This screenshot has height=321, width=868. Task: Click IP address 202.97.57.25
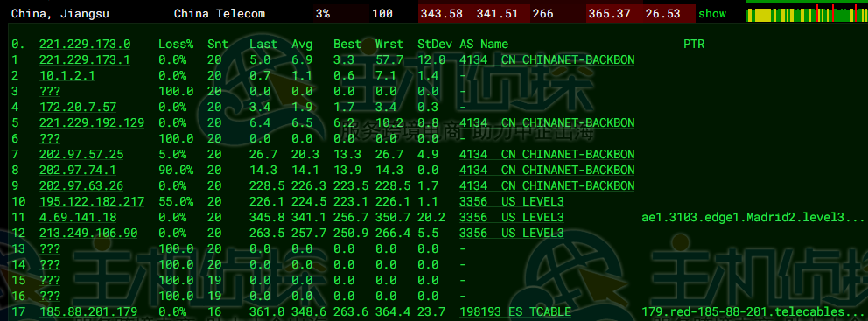[81, 154]
